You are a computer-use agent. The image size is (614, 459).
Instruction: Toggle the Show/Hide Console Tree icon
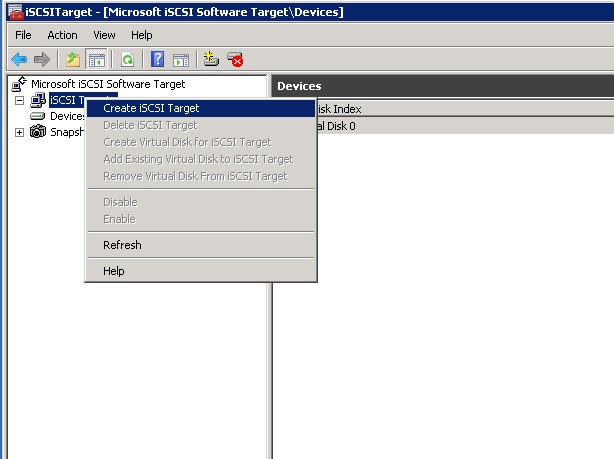(96, 60)
